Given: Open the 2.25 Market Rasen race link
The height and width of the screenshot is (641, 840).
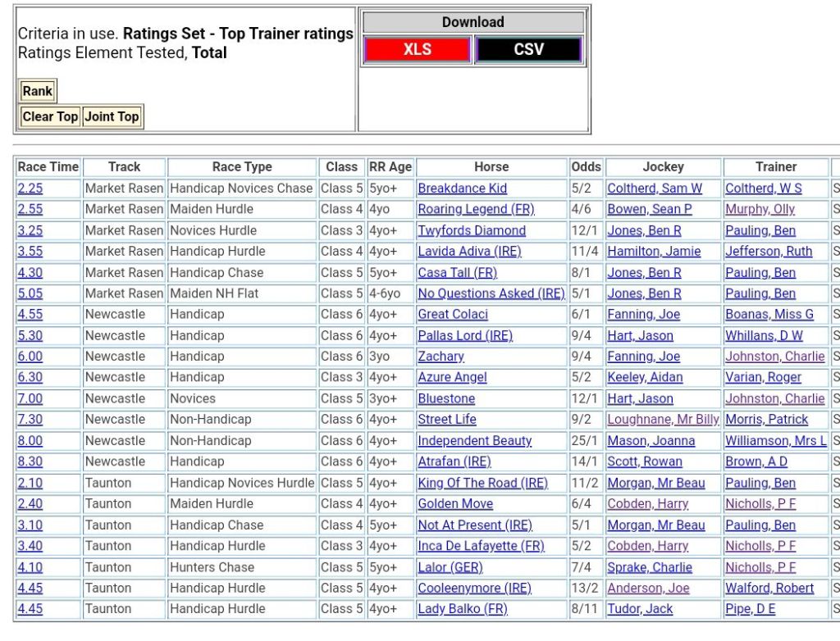Looking at the screenshot, I should pos(30,189).
